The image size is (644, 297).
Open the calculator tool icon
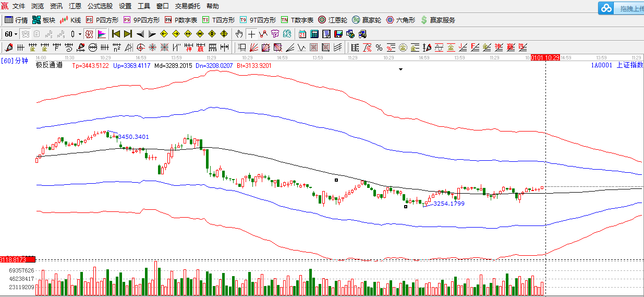point(314,34)
